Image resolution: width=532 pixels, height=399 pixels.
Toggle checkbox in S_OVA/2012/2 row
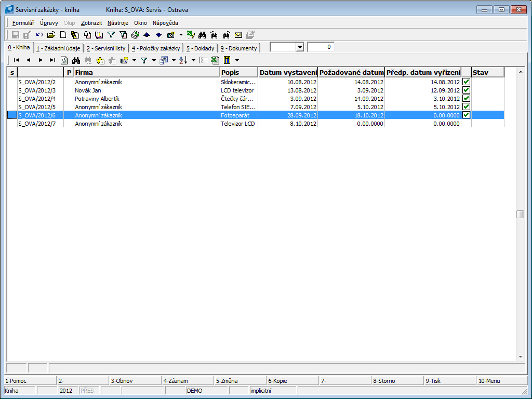coord(466,82)
